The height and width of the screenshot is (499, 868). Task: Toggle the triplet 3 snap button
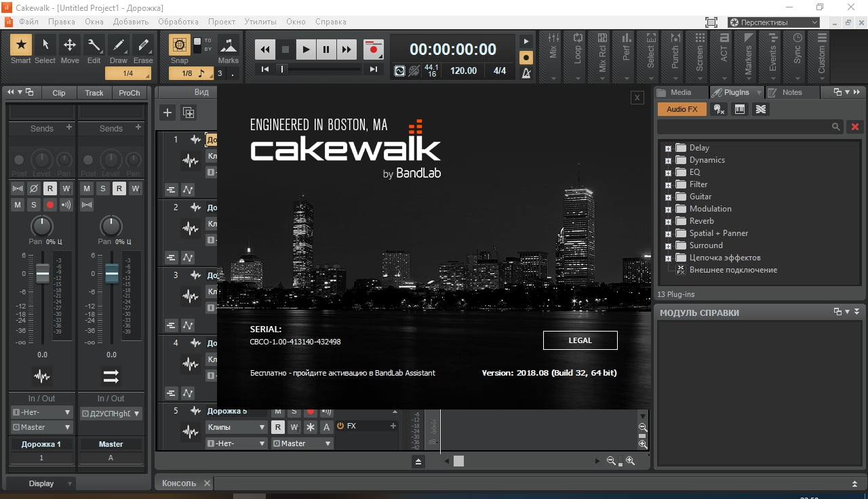(x=220, y=73)
